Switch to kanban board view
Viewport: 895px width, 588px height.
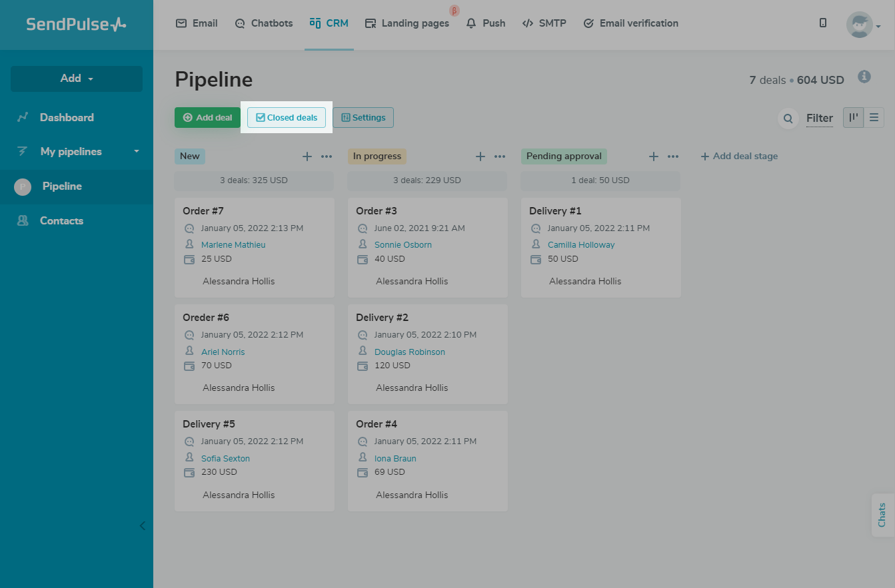click(x=854, y=118)
